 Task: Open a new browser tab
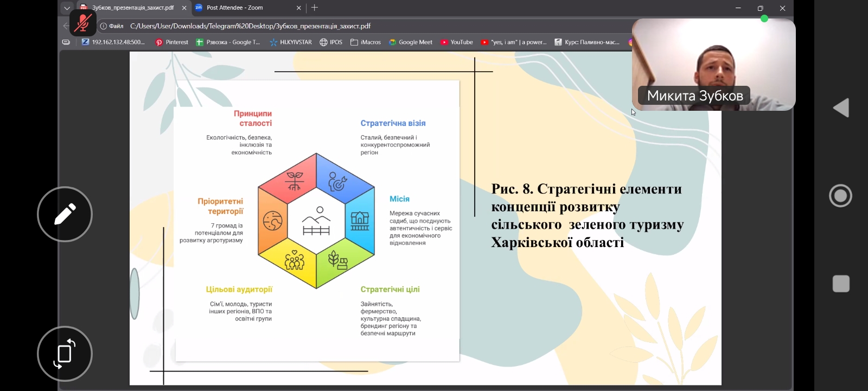coord(315,8)
